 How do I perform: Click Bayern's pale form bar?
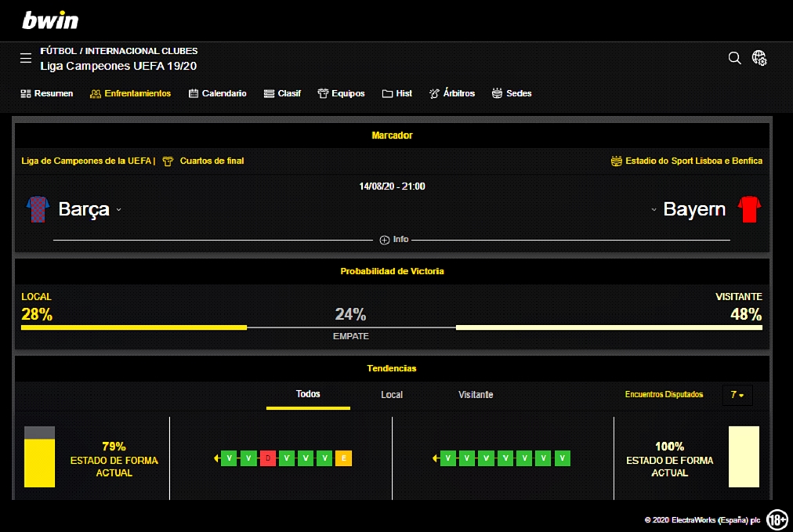(744, 457)
